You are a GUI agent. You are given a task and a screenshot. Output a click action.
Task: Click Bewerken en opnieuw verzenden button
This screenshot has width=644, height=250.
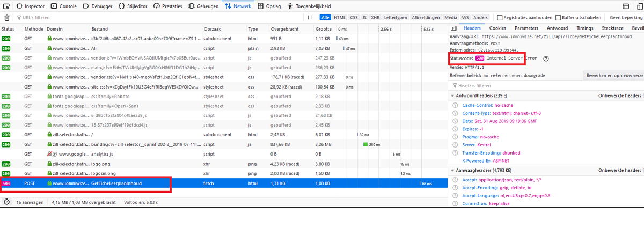(x=614, y=76)
